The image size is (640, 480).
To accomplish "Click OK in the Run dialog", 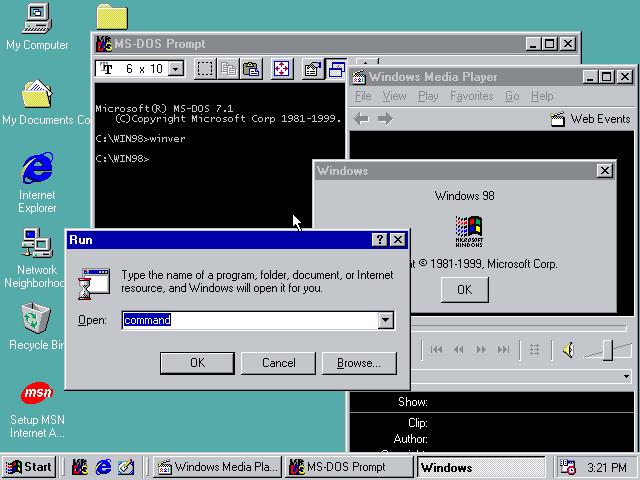I will tap(198, 363).
